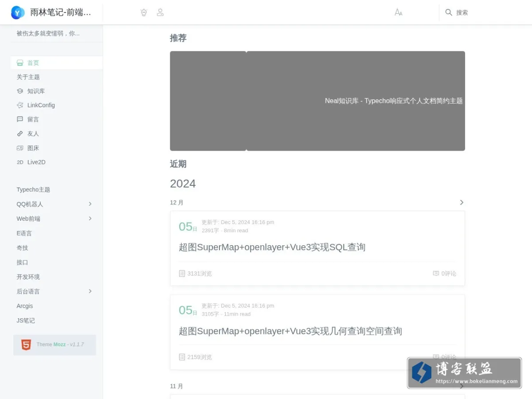Click the 知识库 graduation cap icon

(x=20, y=91)
